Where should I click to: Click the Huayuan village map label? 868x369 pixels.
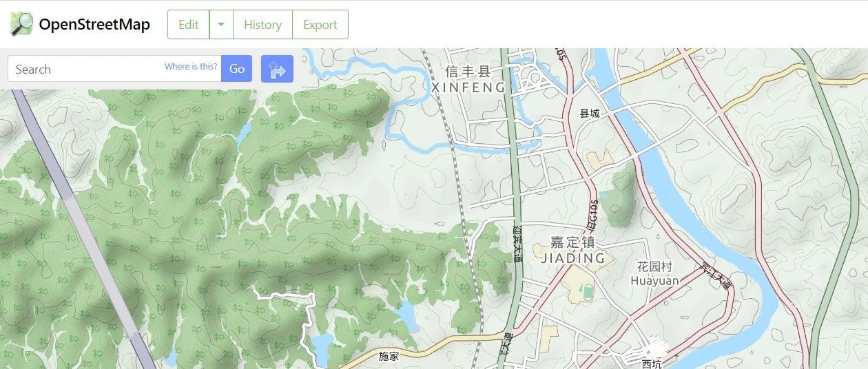(654, 280)
